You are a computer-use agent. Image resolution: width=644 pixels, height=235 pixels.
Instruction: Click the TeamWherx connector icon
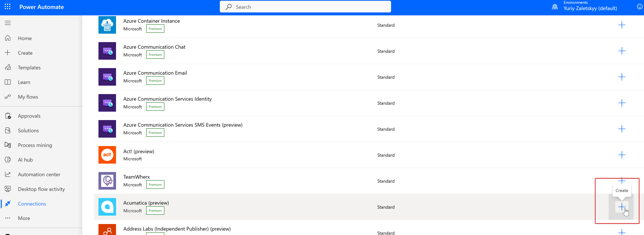tap(107, 181)
